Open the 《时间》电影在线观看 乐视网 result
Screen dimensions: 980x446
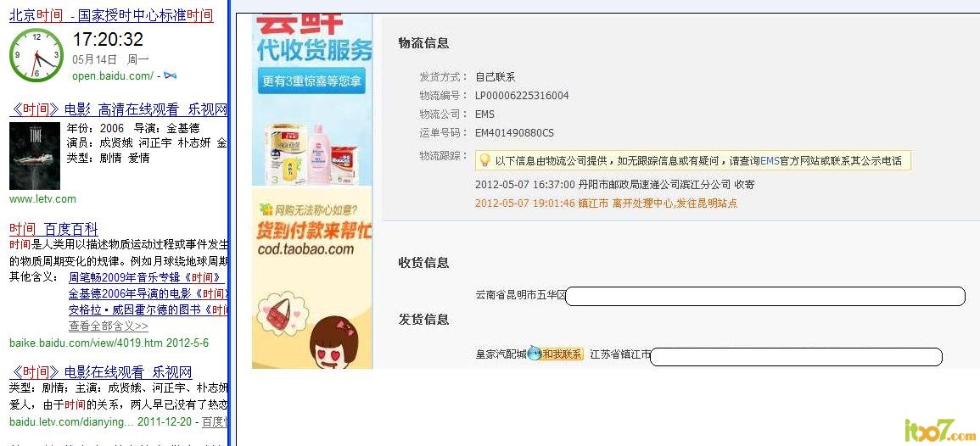click(101, 372)
